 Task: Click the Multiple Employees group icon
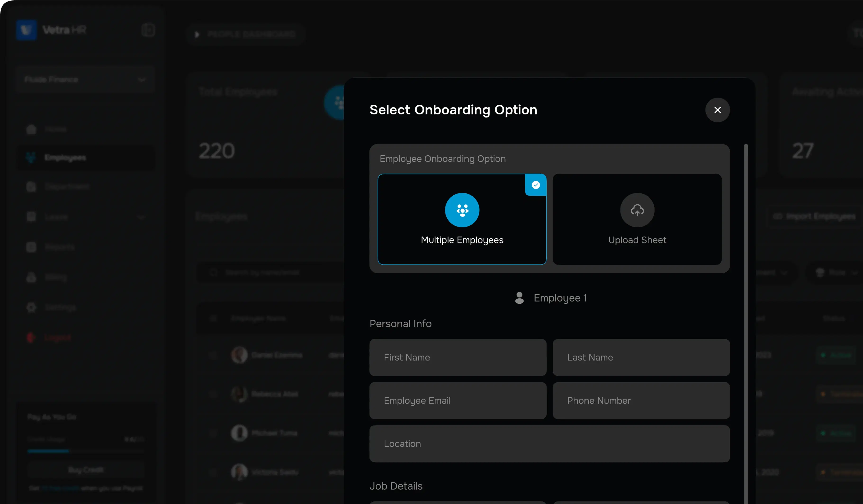462,210
